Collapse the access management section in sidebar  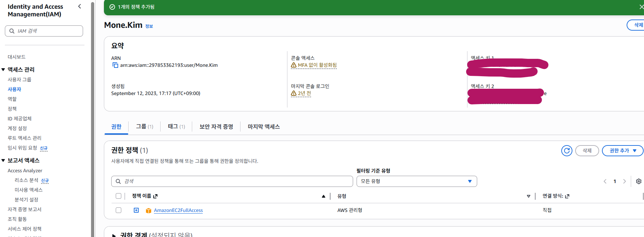coord(3,70)
